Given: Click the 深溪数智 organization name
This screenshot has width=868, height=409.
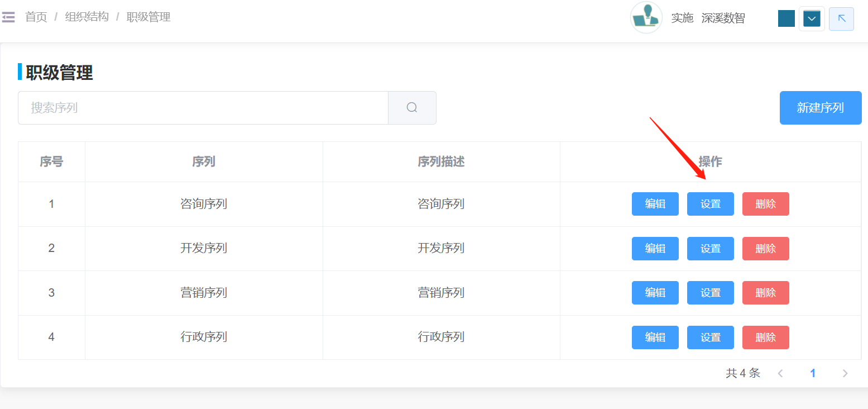Looking at the screenshot, I should pyautogui.click(x=723, y=18).
